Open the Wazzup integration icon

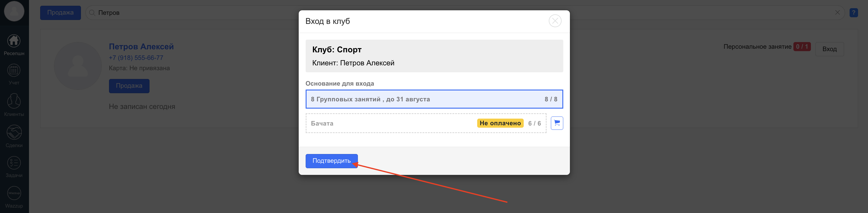click(14, 193)
